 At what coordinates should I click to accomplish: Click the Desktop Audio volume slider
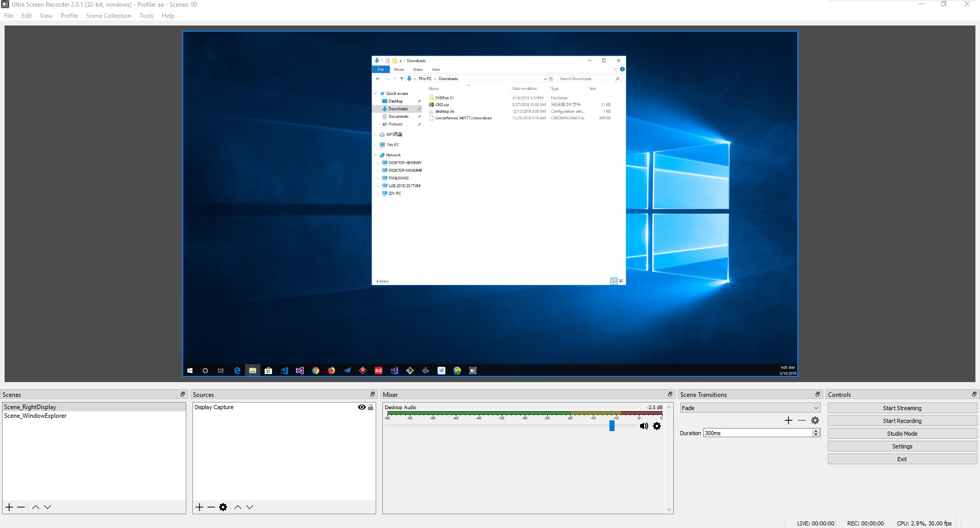612,426
